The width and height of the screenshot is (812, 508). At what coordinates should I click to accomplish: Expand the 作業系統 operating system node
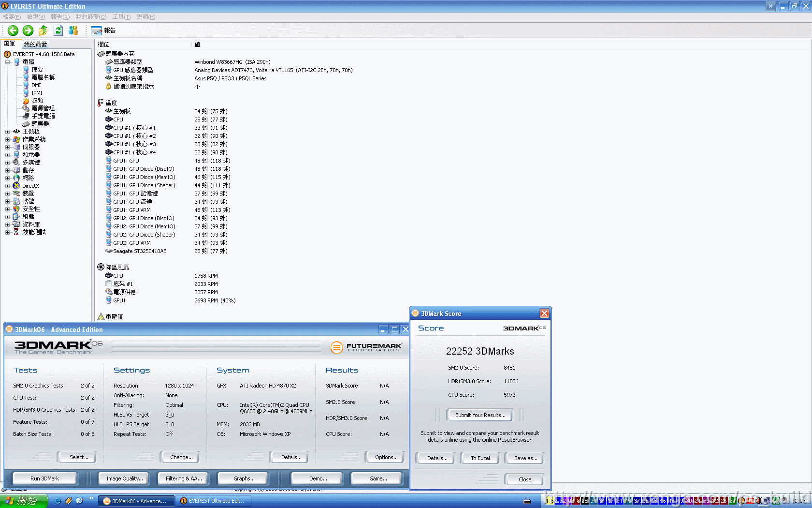click(x=7, y=139)
